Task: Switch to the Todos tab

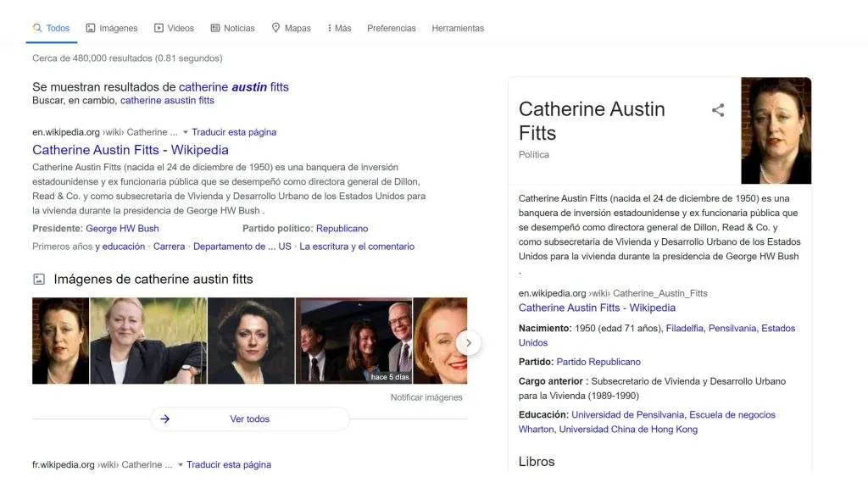Action: point(52,28)
